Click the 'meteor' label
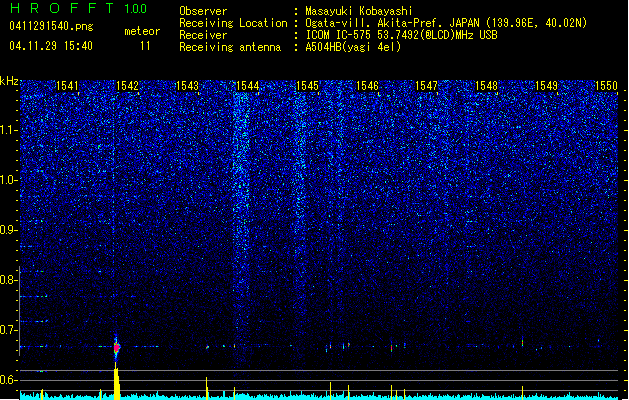 142,31
